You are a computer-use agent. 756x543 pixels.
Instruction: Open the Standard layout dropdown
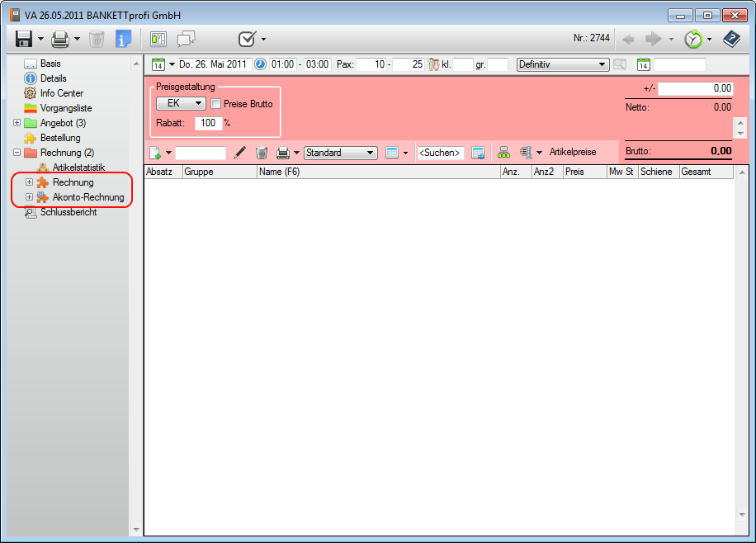coord(340,153)
